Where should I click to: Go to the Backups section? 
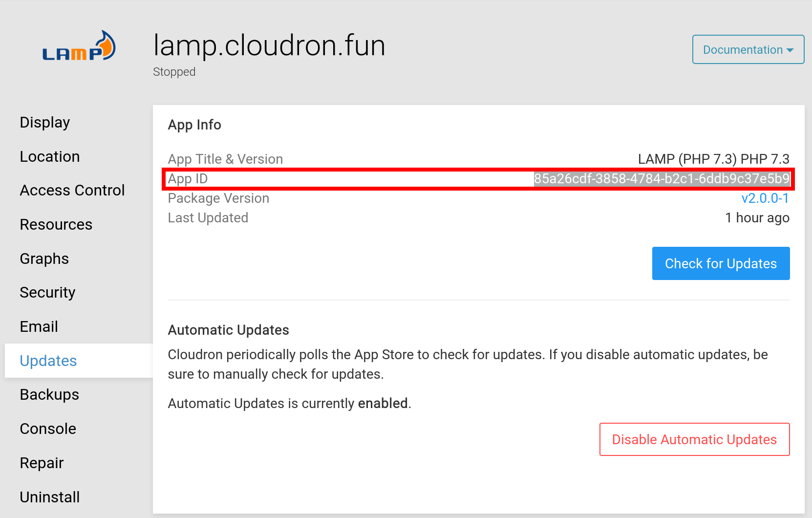coord(49,394)
